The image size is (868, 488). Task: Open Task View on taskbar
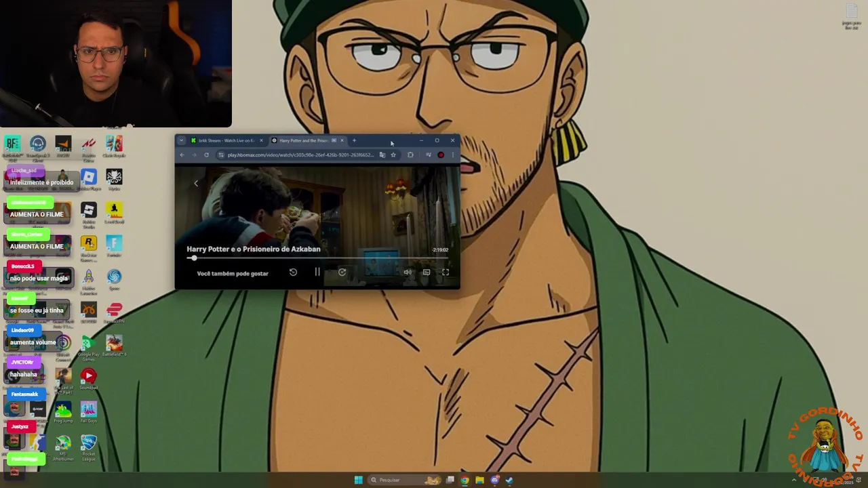[x=450, y=480]
